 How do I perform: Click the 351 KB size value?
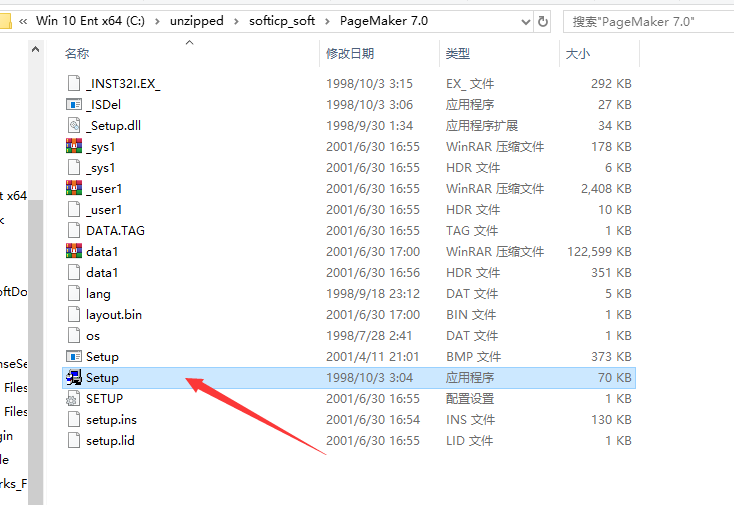coord(611,272)
